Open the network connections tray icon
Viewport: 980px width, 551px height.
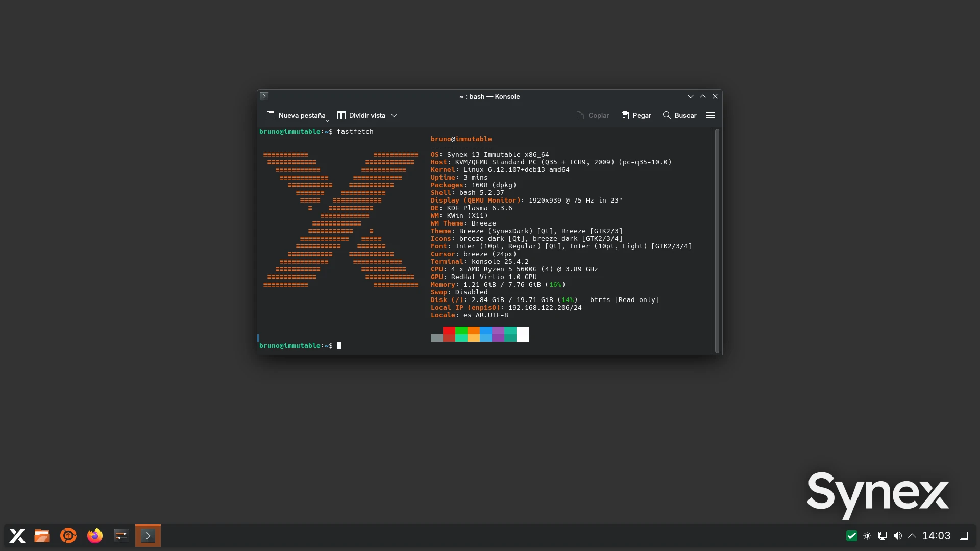(x=883, y=536)
